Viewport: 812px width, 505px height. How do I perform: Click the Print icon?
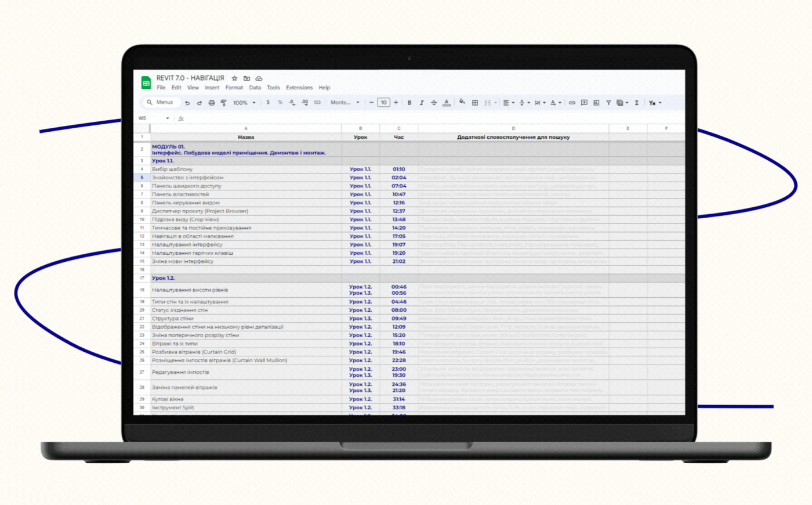tap(212, 103)
